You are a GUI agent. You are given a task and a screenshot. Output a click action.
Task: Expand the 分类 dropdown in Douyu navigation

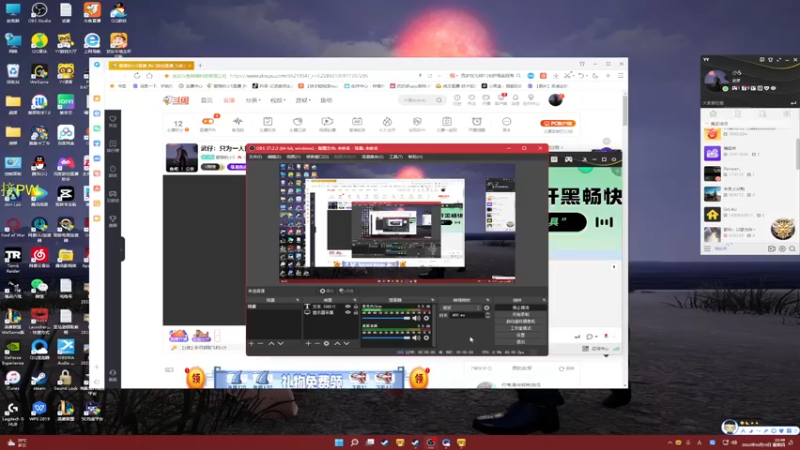click(x=253, y=100)
